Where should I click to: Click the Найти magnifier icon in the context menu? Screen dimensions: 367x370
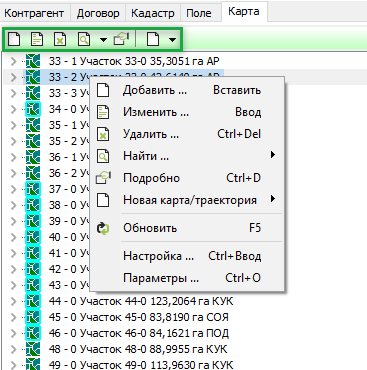click(x=103, y=156)
